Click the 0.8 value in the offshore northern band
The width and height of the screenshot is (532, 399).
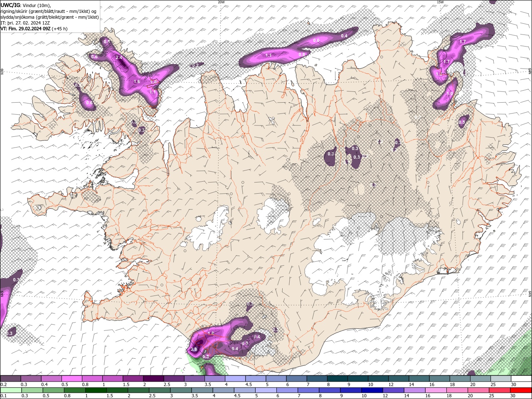(302, 54)
